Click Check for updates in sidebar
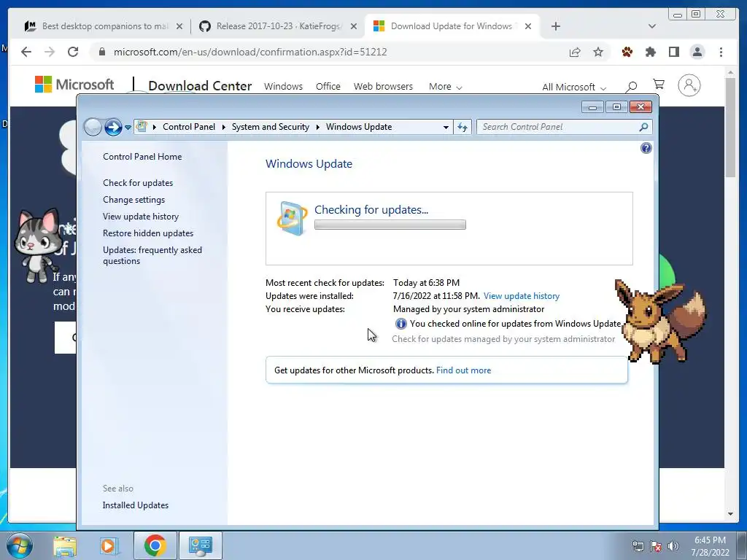 pos(138,183)
